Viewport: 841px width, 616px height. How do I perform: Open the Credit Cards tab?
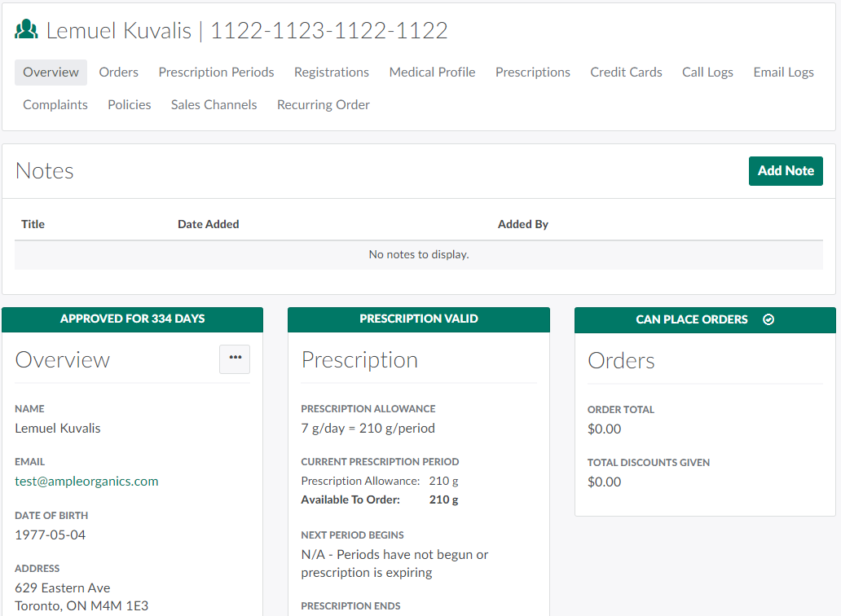point(626,73)
